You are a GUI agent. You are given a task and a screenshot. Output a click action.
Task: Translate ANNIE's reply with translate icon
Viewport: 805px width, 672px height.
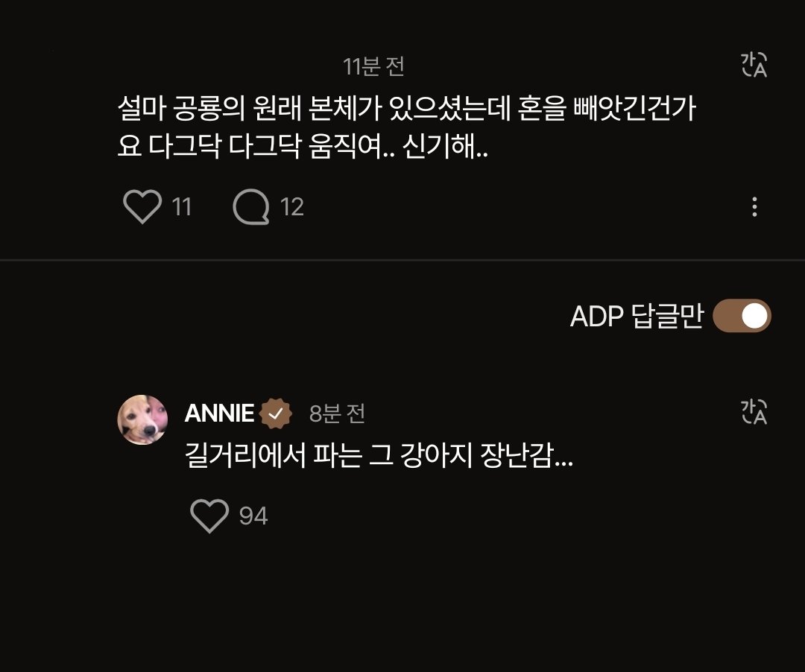click(754, 412)
